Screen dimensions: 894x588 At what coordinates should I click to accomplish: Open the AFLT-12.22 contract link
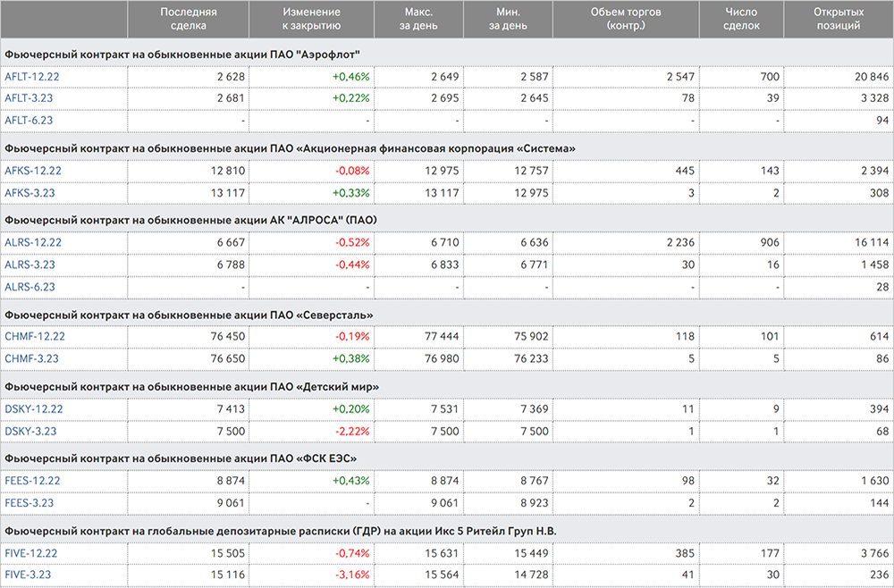[x=32, y=77]
